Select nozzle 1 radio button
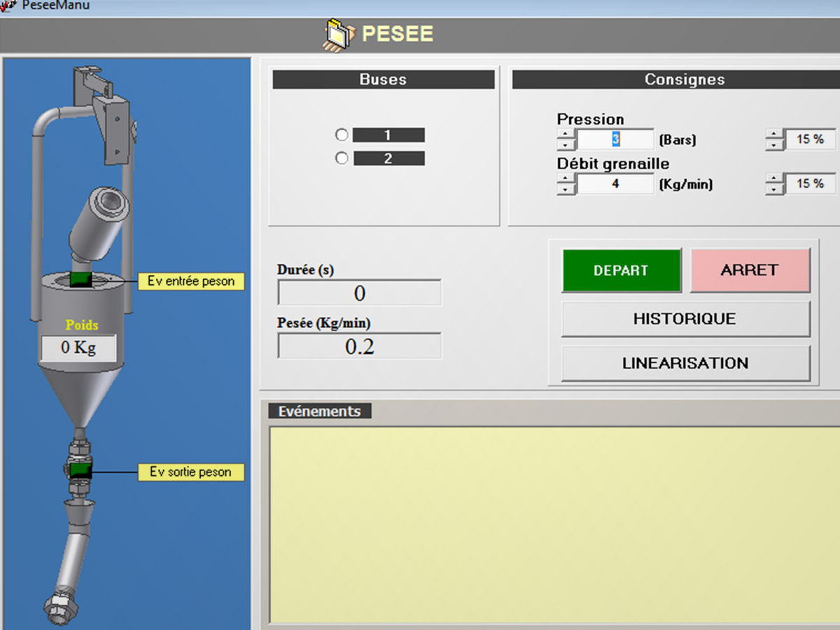This screenshot has height=630, width=840. tap(342, 135)
